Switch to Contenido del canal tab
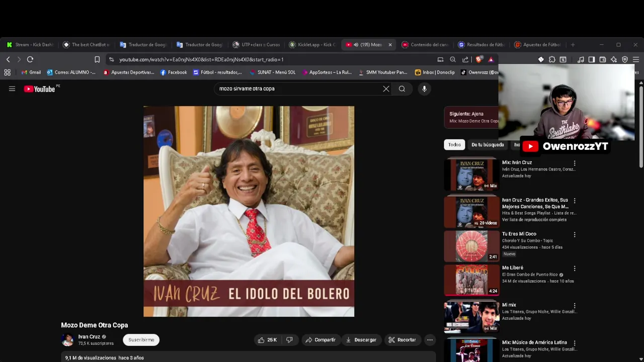Image resolution: width=644 pixels, height=362 pixels. pos(426,45)
